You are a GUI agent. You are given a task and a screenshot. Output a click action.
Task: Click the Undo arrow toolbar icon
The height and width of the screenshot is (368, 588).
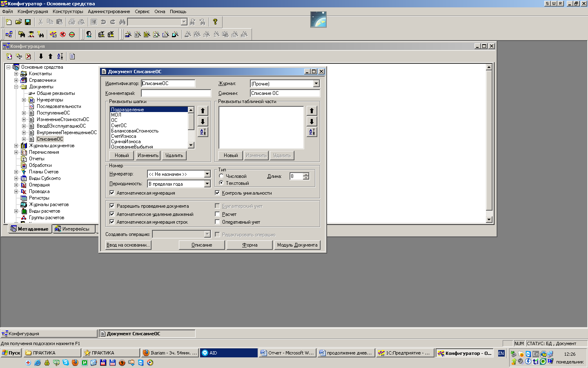103,22
